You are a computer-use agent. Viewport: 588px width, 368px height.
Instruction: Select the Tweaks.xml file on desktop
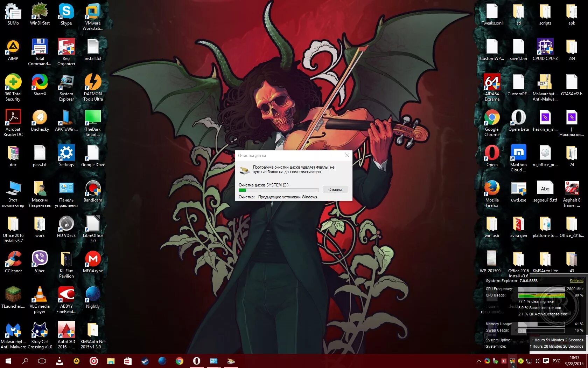(x=492, y=14)
